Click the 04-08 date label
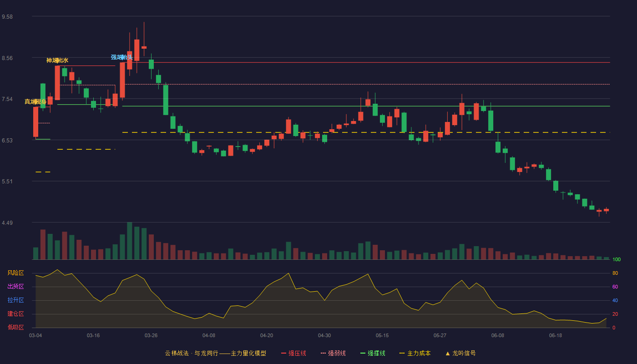The height and width of the screenshot is (364, 637). 209,335
